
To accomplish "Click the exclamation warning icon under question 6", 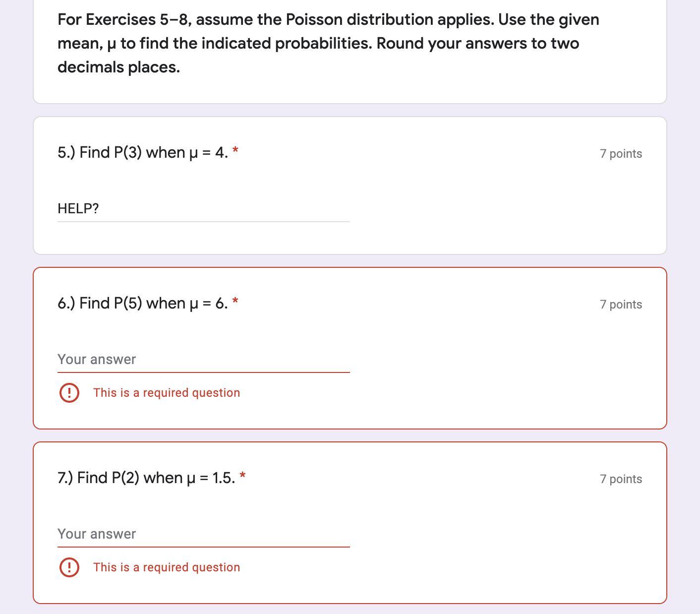I will 69,393.
